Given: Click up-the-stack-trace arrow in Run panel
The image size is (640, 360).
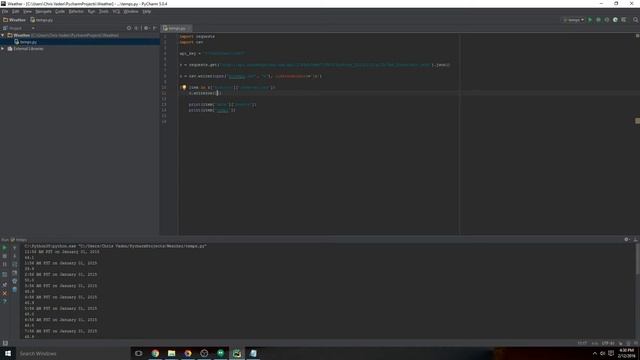Looking at the screenshot, I should pos(15,247).
